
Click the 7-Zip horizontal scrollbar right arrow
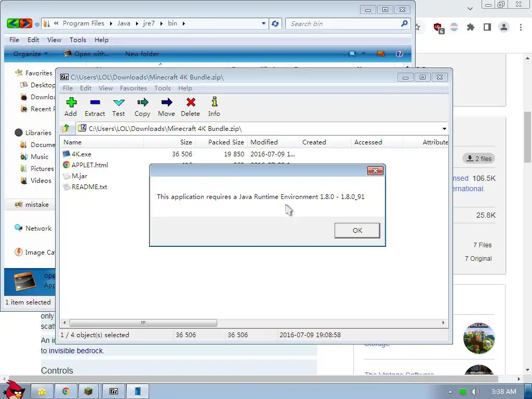(x=444, y=323)
